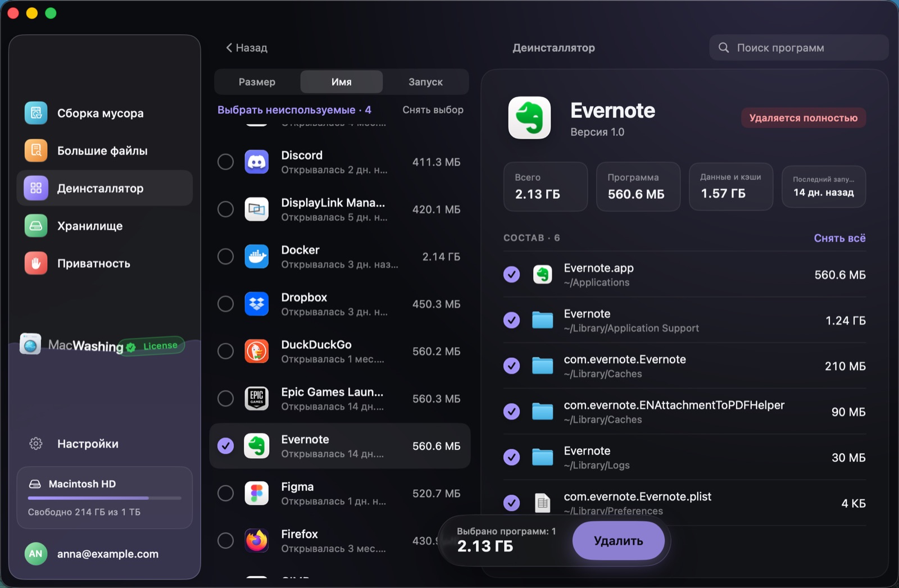Screen dimensions: 899x588
Task: Uncheck Evernote.app component checkbox
Action: 511,275
